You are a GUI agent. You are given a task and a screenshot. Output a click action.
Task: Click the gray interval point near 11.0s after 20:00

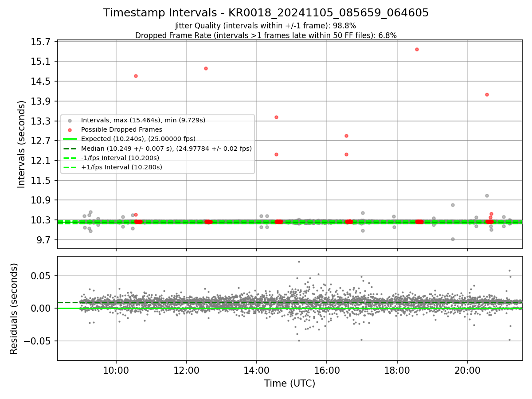pos(487,196)
